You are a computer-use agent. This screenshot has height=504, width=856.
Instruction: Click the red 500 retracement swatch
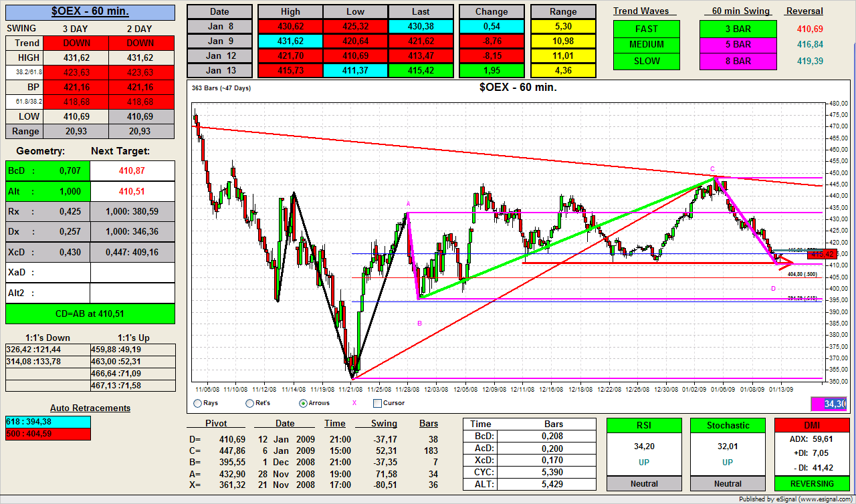coord(47,434)
